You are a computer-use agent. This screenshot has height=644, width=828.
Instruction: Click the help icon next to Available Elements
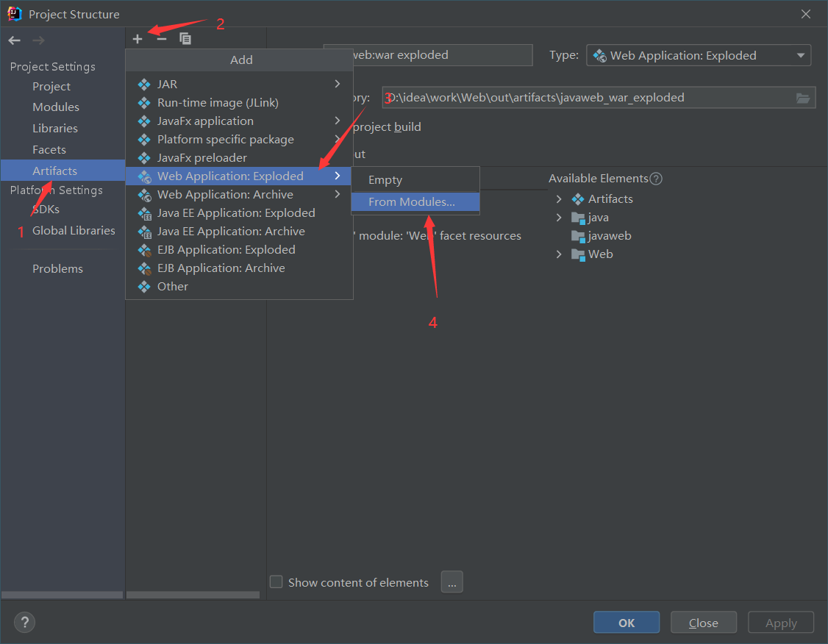(x=655, y=178)
